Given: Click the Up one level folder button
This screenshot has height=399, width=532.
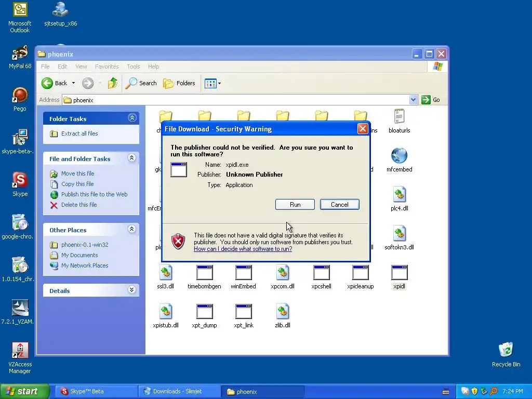Looking at the screenshot, I should tap(113, 83).
